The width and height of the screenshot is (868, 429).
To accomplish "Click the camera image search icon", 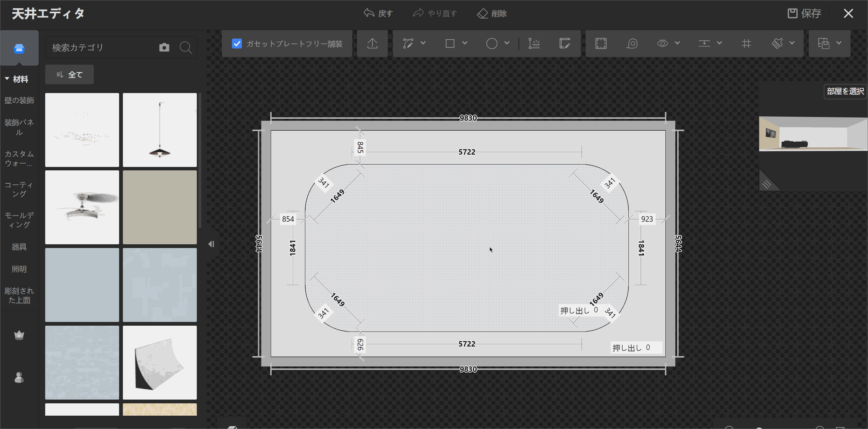I will pyautogui.click(x=164, y=47).
